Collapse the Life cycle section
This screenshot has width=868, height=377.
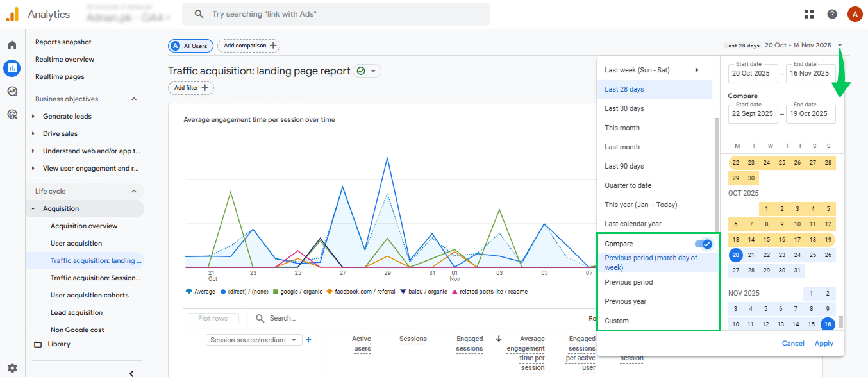coord(134,191)
